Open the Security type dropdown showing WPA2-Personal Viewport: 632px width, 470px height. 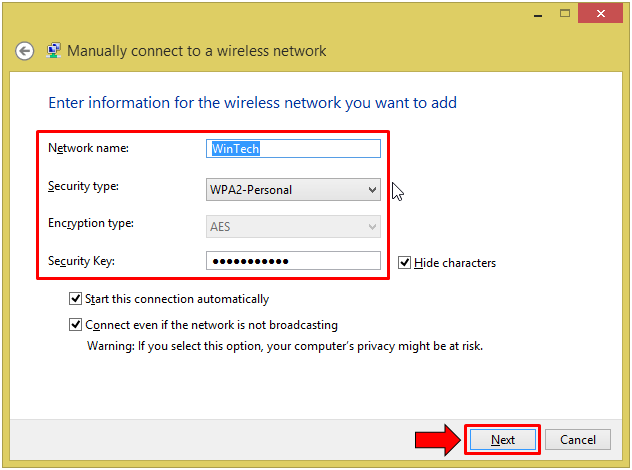293,190
